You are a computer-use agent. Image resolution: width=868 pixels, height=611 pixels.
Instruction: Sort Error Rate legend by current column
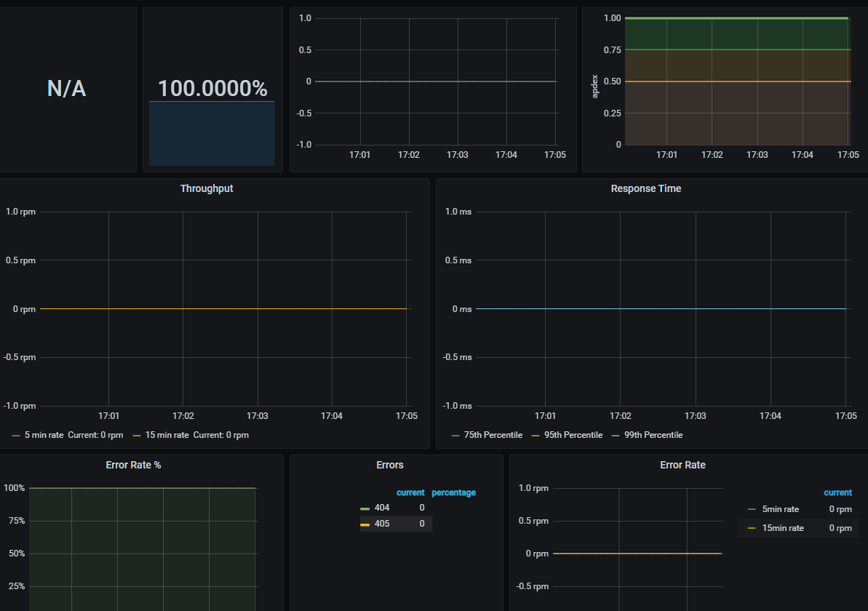point(837,492)
